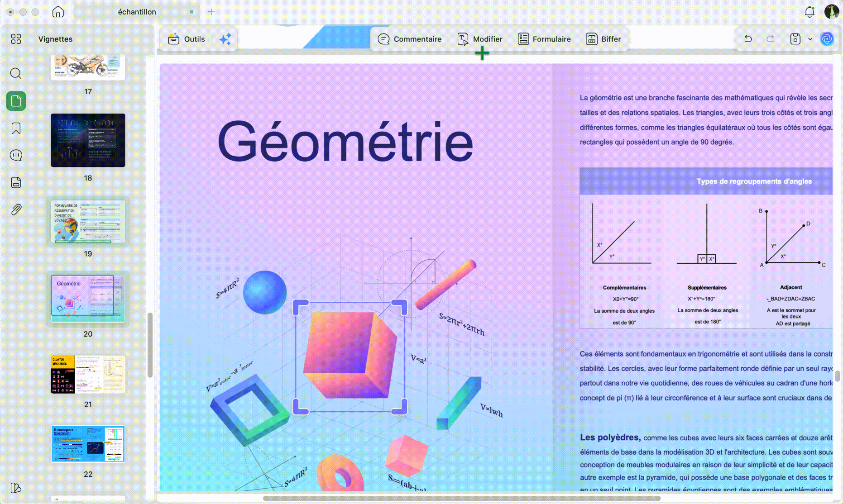
Task: Click the 'Les polyèdres,' bold text
Action: (x=610, y=437)
